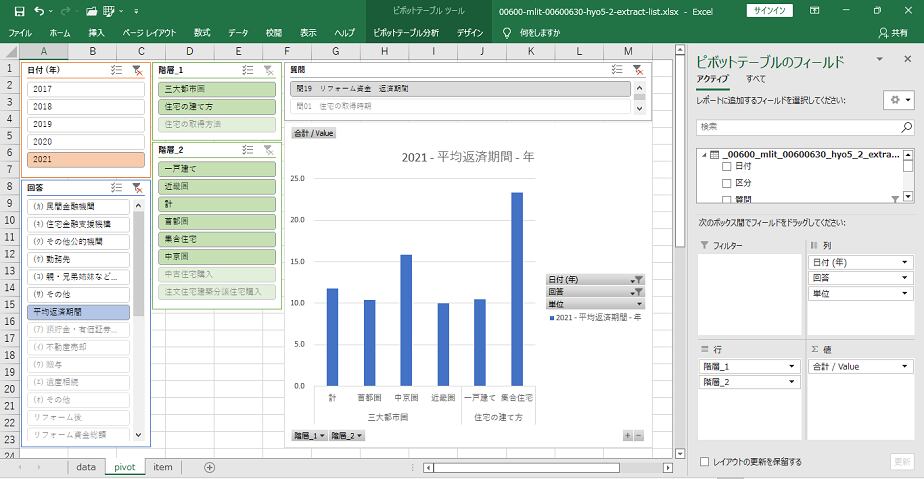
Task: Expand entire field with chart plus button
Action: pos(627,435)
